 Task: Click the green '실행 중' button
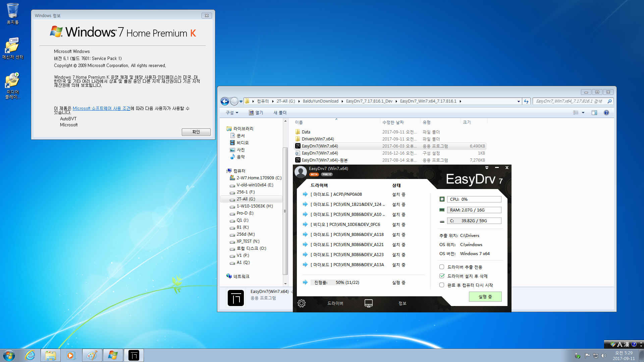point(485,297)
